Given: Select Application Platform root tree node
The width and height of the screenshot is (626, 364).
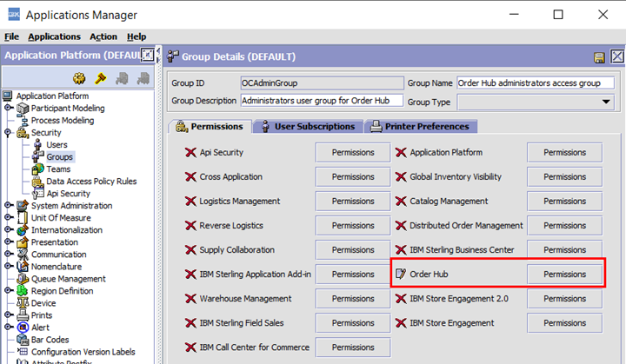Looking at the screenshot, I should 52,96.
